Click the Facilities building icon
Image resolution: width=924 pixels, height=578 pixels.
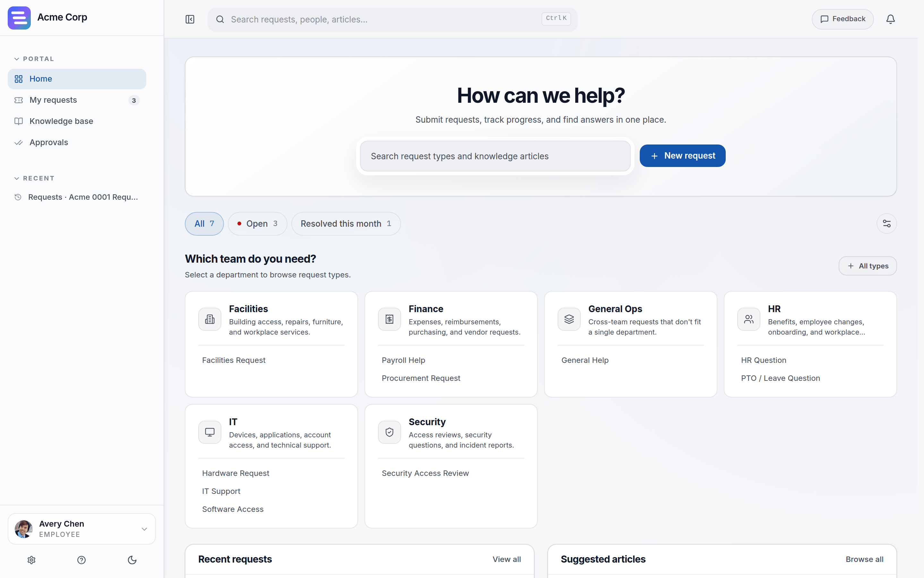(210, 319)
